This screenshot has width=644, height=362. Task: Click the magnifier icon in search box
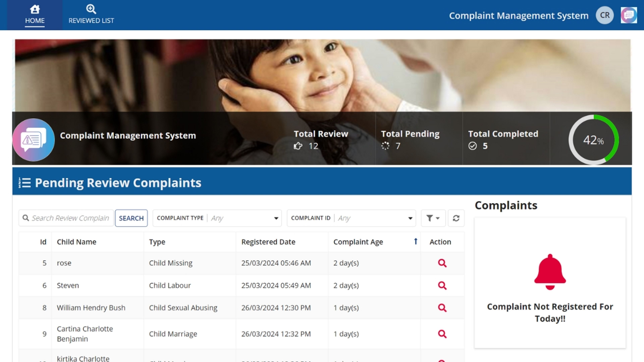pos(26,218)
